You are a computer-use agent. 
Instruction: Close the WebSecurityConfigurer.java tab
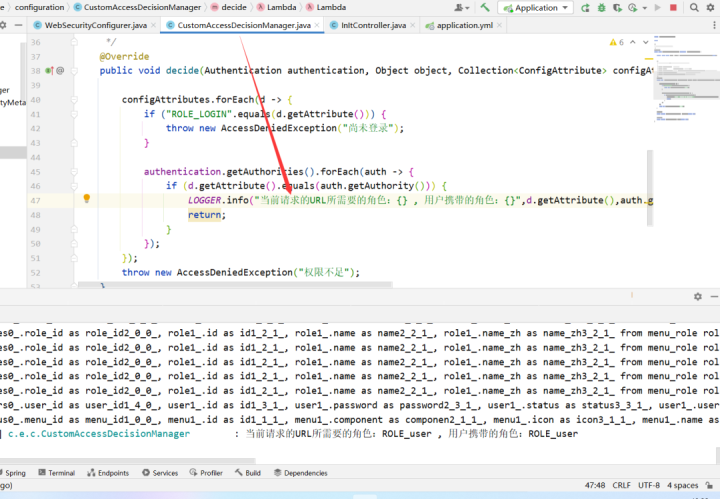pos(153,25)
